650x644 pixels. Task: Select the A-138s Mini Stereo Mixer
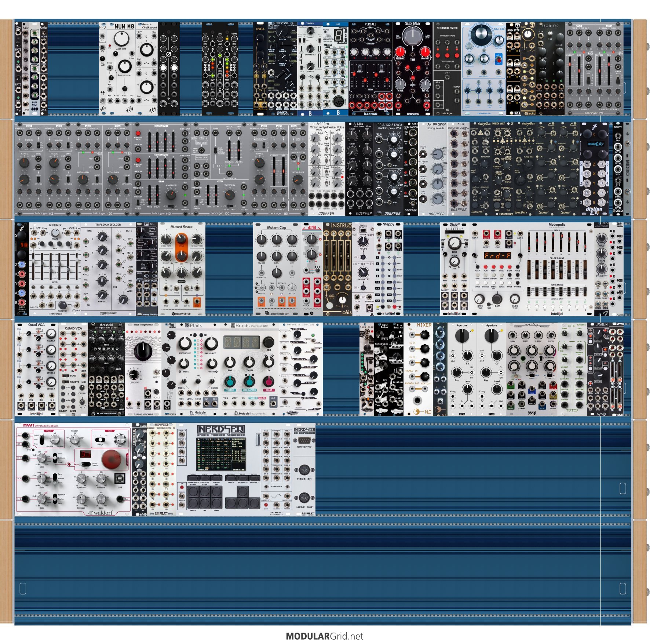(359, 169)
